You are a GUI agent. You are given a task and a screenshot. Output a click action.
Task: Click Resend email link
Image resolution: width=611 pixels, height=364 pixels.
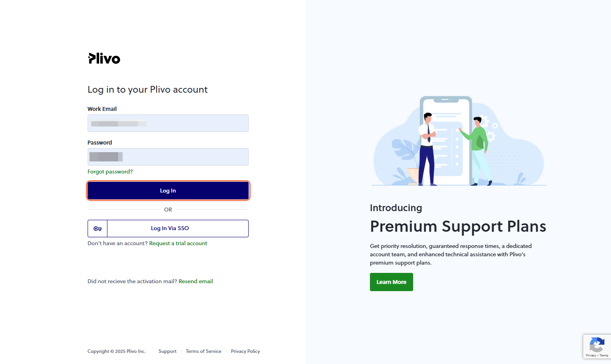(x=195, y=281)
